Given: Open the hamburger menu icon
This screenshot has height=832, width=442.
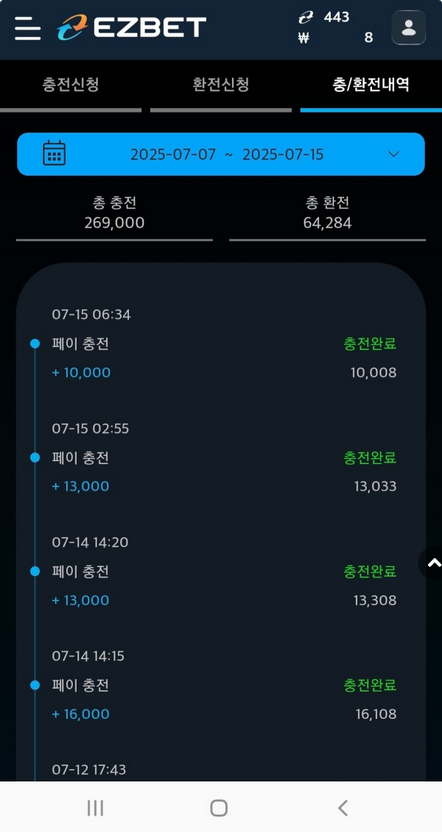Looking at the screenshot, I should tap(28, 28).
